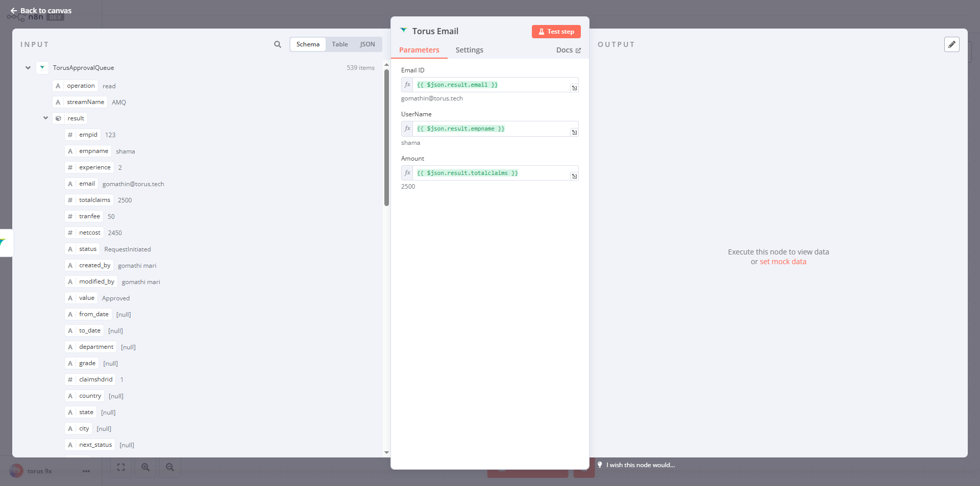The height and width of the screenshot is (486, 980).
Task: Collapse the TorusApprovalQueue node tree
Action: point(28,68)
